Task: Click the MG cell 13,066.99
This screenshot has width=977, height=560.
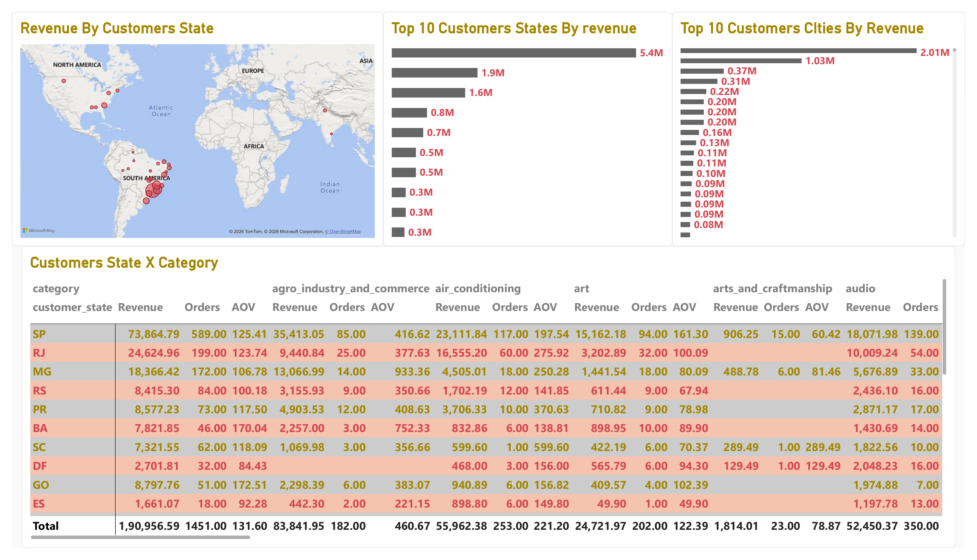Action: point(298,372)
